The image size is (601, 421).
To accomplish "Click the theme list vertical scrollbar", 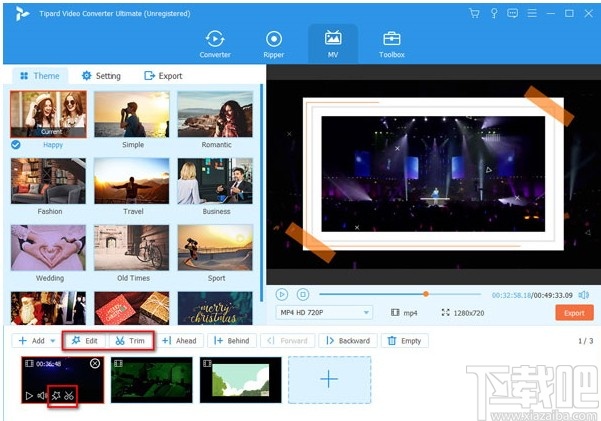I will click(x=262, y=194).
